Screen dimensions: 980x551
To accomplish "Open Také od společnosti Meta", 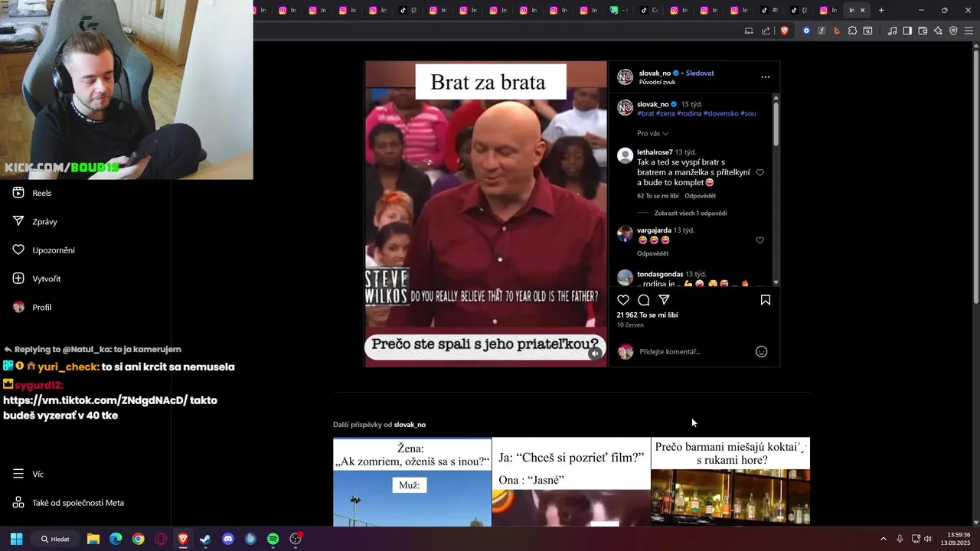I will [67, 503].
